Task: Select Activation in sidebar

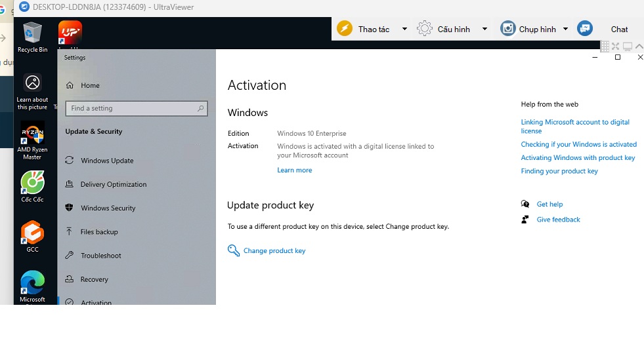Action: (x=96, y=302)
